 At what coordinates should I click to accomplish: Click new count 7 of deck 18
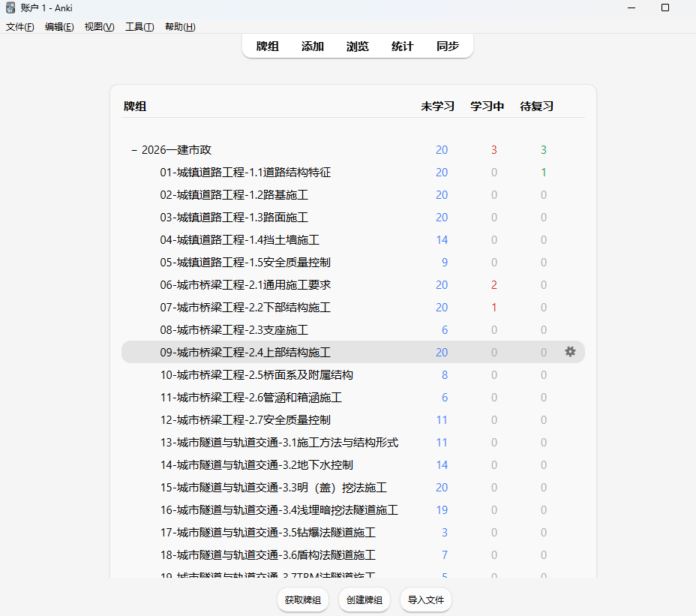(x=445, y=555)
